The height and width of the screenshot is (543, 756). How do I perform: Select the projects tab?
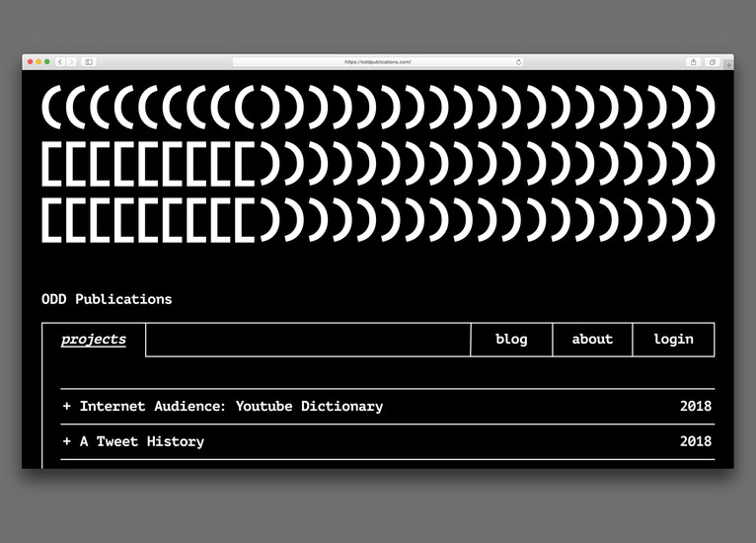pyautogui.click(x=94, y=340)
